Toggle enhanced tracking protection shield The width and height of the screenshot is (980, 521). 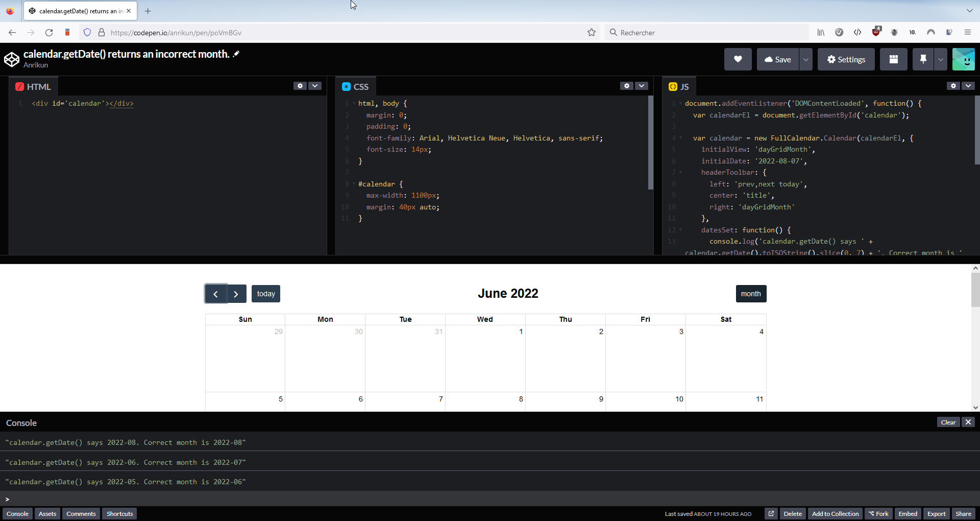87,32
